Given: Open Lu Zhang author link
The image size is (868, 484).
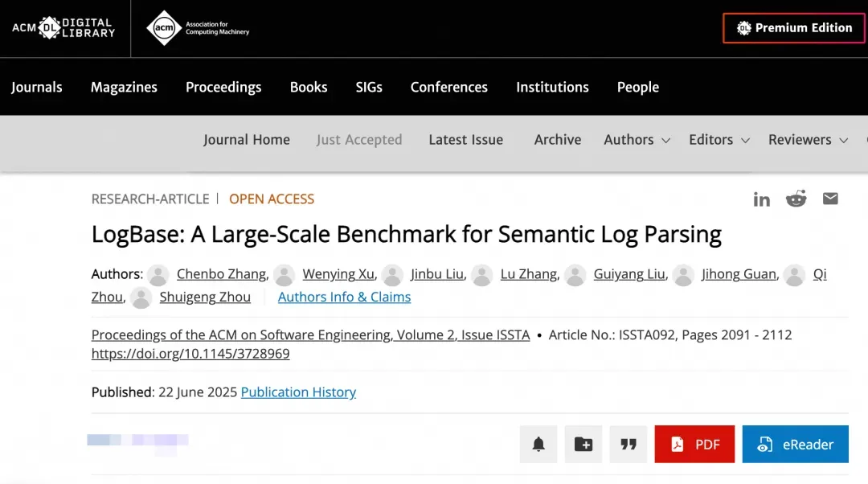Looking at the screenshot, I should point(529,274).
